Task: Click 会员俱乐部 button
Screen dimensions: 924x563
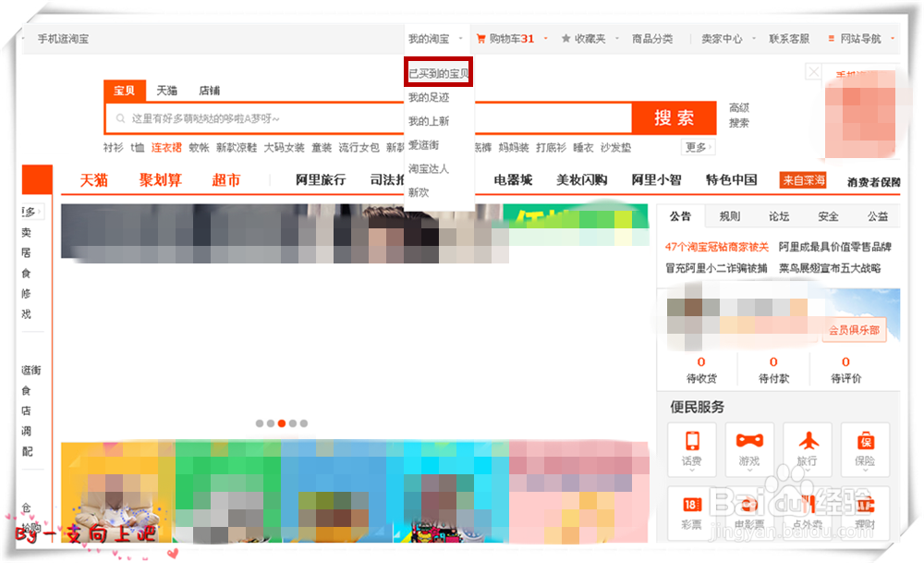Action: [854, 330]
